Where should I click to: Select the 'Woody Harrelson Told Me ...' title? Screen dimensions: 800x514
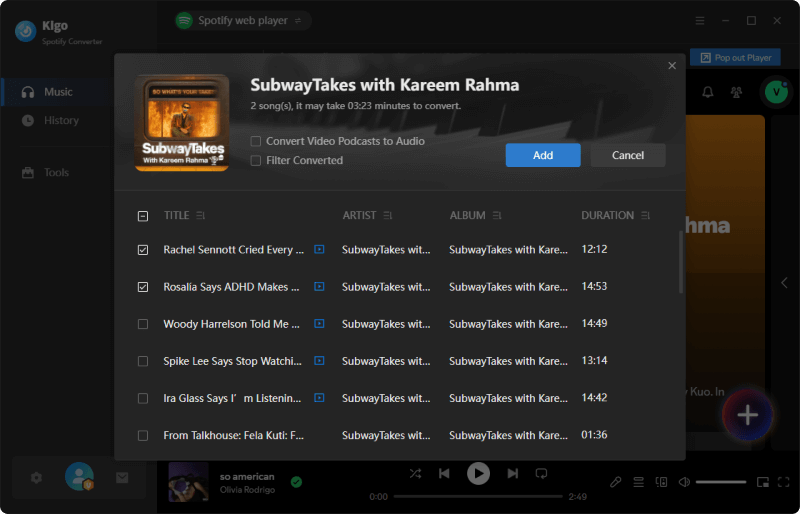231,324
